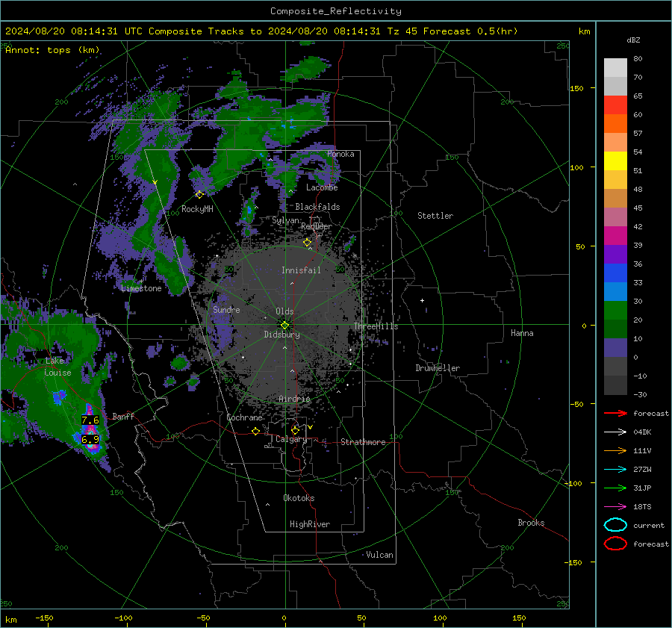Click the Vulcan town label

[x=380, y=555]
